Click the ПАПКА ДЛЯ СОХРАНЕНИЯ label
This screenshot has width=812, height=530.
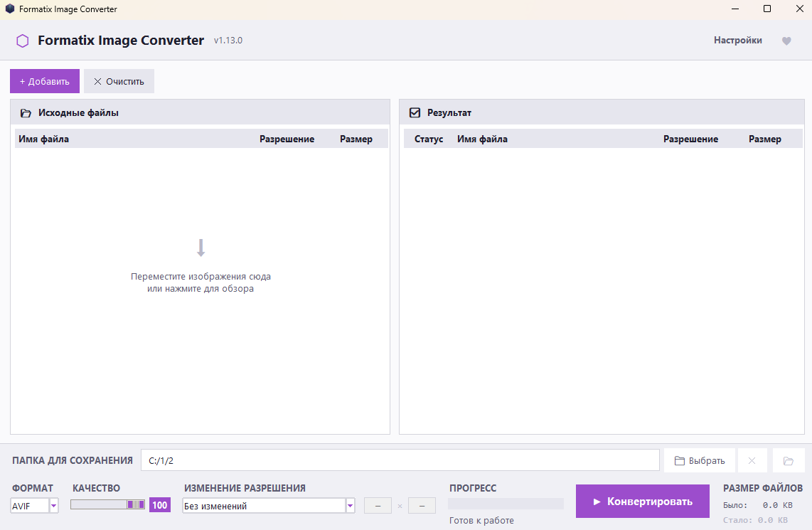click(73, 460)
